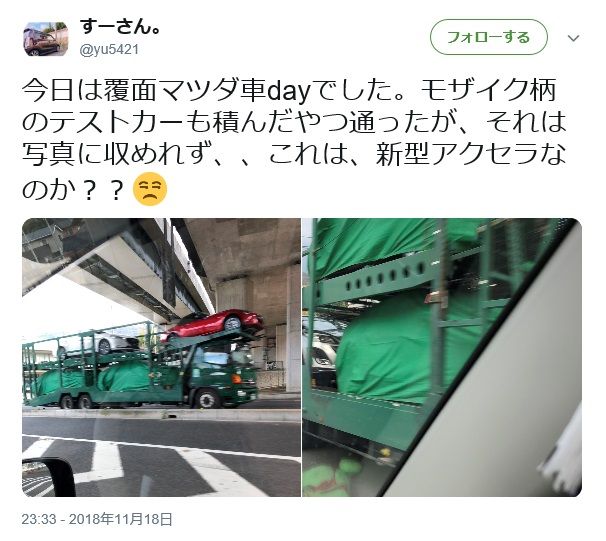Click the dark side mirror in photo corner

(49, 477)
